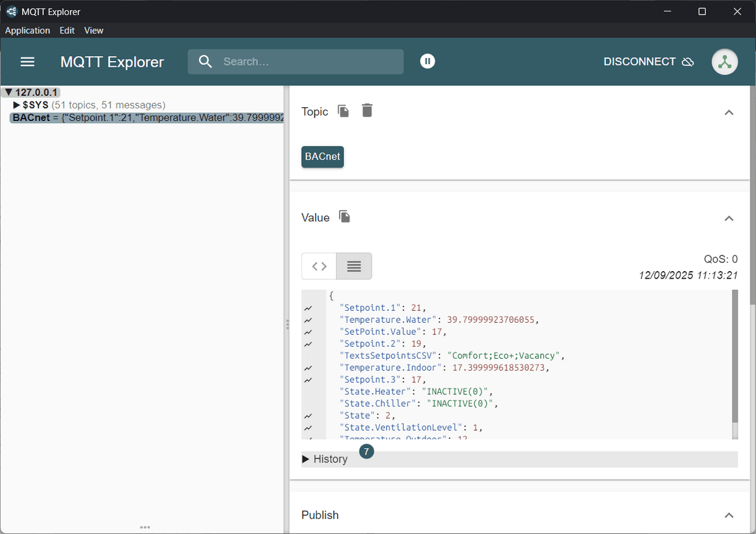Image resolution: width=756 pixels, height=534 pixels.
Task: Click the BACnet topic chip button
Action: (323, 156)
